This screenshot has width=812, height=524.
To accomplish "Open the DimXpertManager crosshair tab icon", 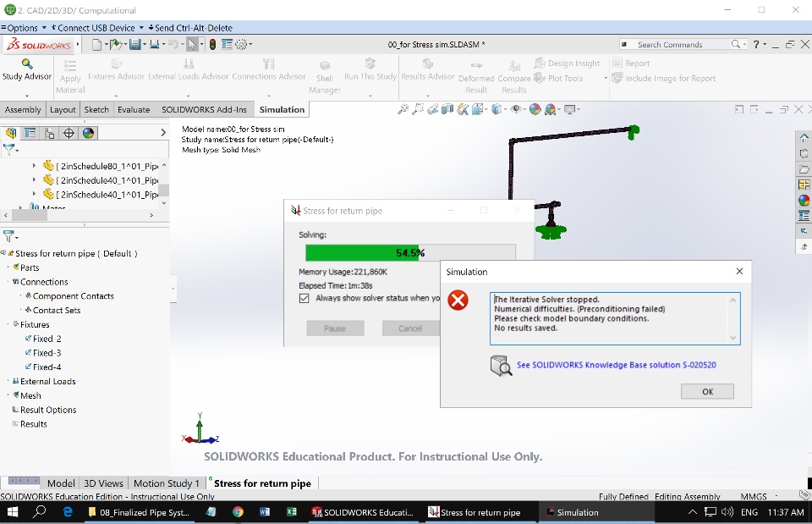I will 69,133.
